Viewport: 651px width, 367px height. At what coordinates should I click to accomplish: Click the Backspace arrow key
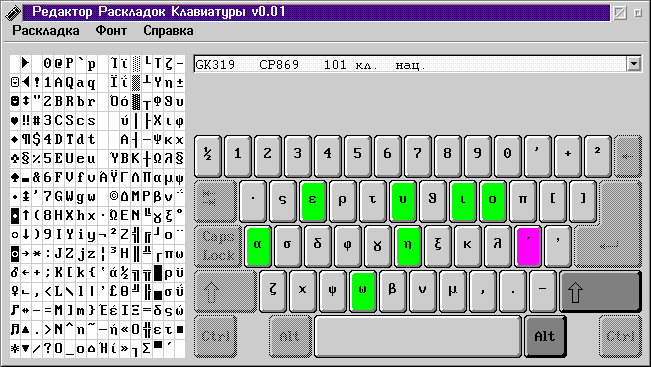627,156
